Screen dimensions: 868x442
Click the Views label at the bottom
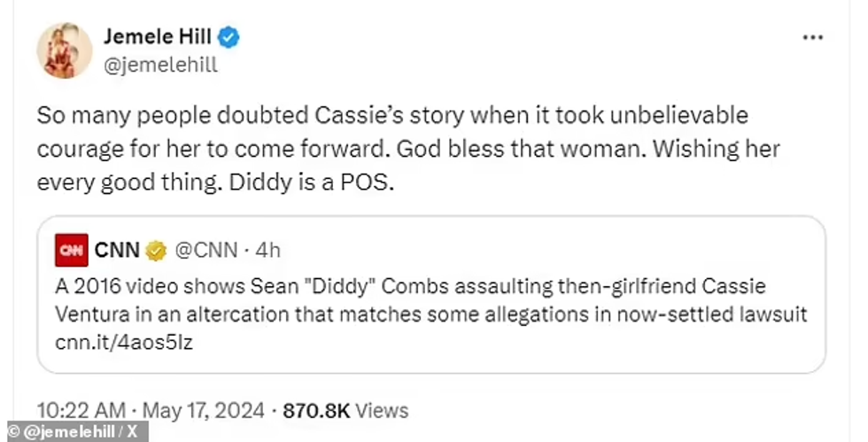tap(383, 410)
